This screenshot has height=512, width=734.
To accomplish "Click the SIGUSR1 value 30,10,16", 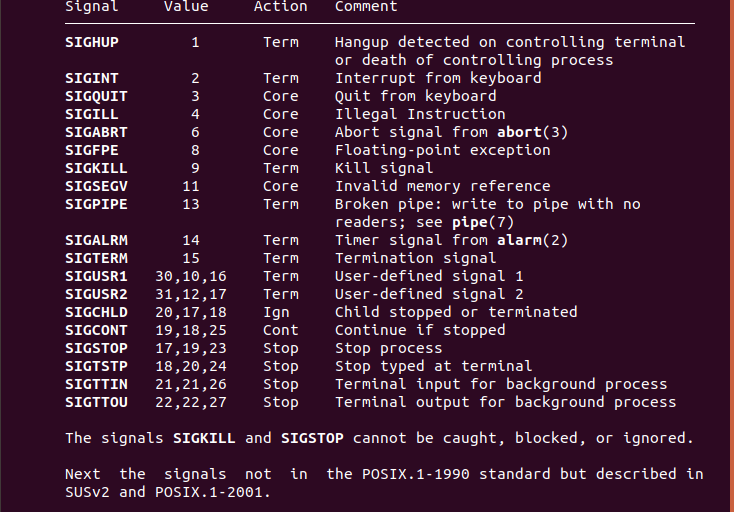I will pos(191,276).
